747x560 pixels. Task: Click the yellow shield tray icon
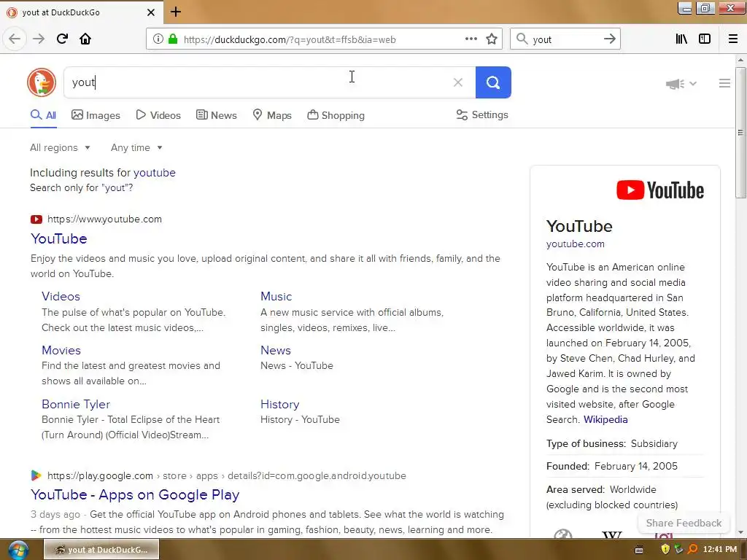click(665, 550)
